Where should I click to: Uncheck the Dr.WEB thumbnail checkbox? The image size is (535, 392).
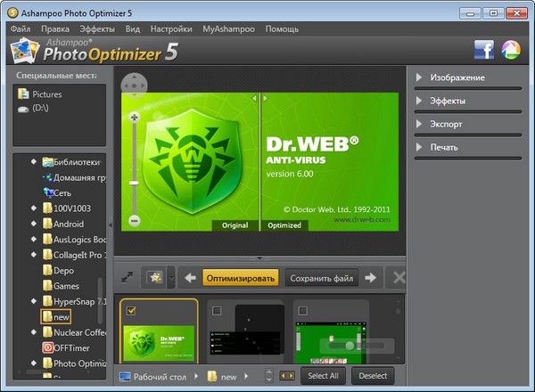pos(132,310)
